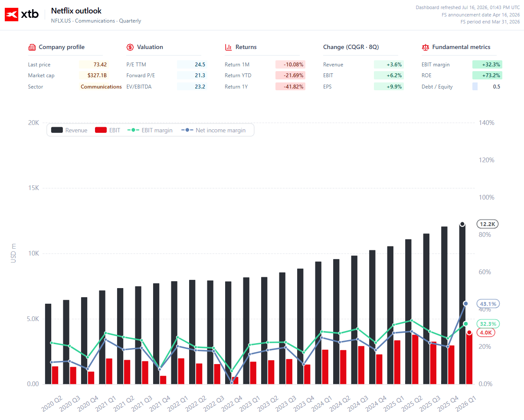Click the Valuation dollar icon
Screen dimensions: 524x420
point(130,47)
